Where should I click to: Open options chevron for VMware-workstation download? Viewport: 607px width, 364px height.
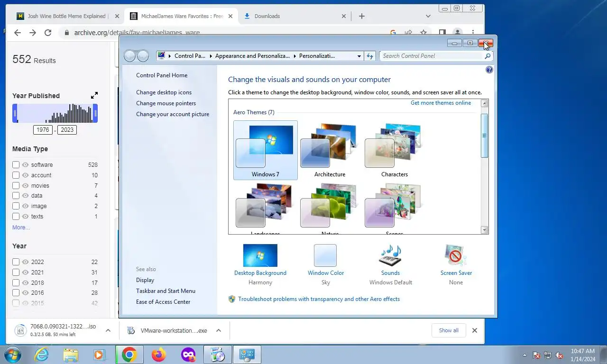[219, 330]
